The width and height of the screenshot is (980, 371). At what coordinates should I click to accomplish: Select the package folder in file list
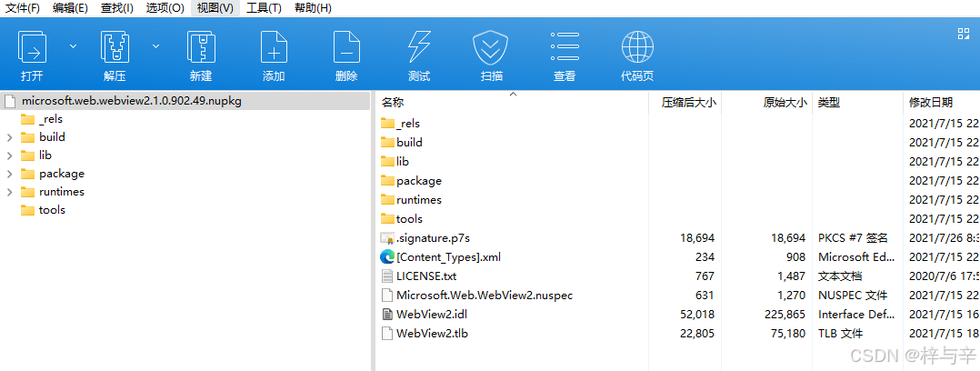point(419,181)
